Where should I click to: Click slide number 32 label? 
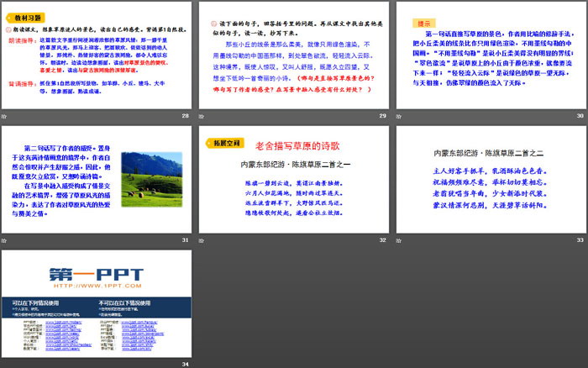click(x=382, y=240)
